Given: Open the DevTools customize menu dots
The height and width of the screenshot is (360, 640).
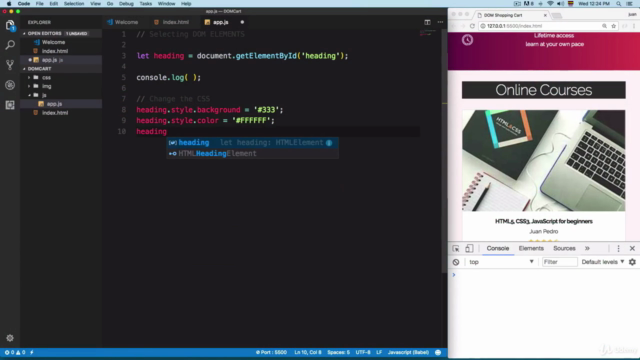Looking at the screenshot, I should click(x=618, y=248).
